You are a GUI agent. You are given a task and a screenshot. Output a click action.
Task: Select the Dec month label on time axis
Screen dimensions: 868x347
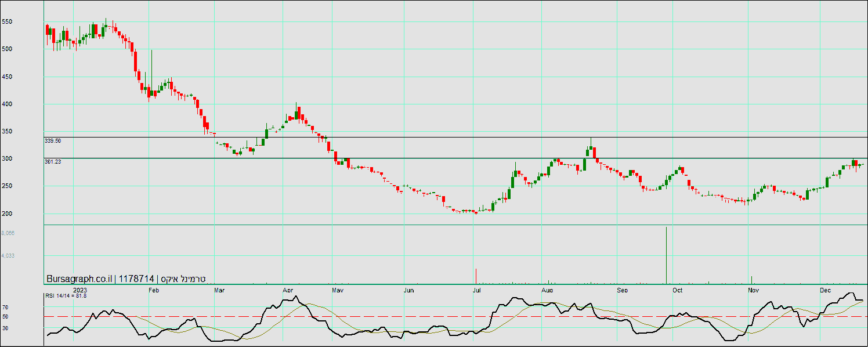(x=826, y=290)
